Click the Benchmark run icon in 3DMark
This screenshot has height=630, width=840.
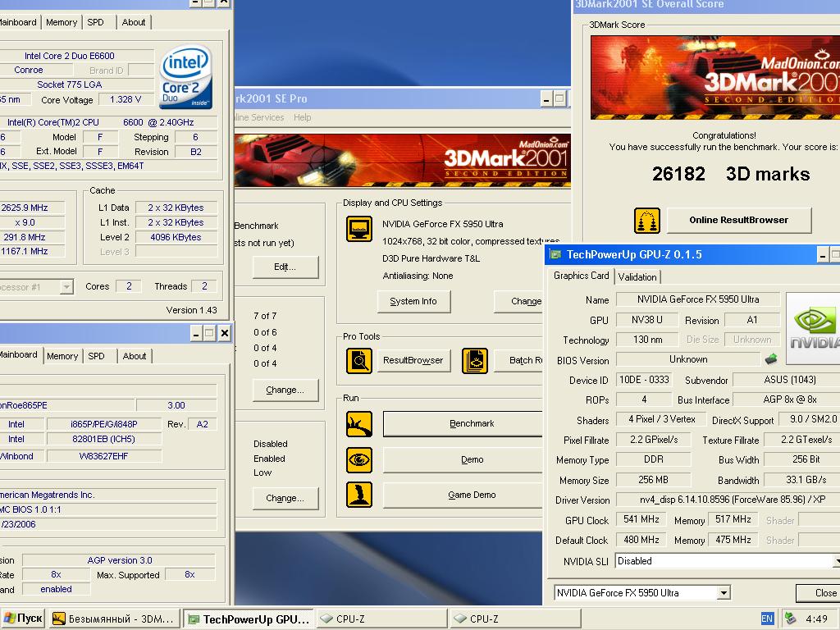[359, 424]
